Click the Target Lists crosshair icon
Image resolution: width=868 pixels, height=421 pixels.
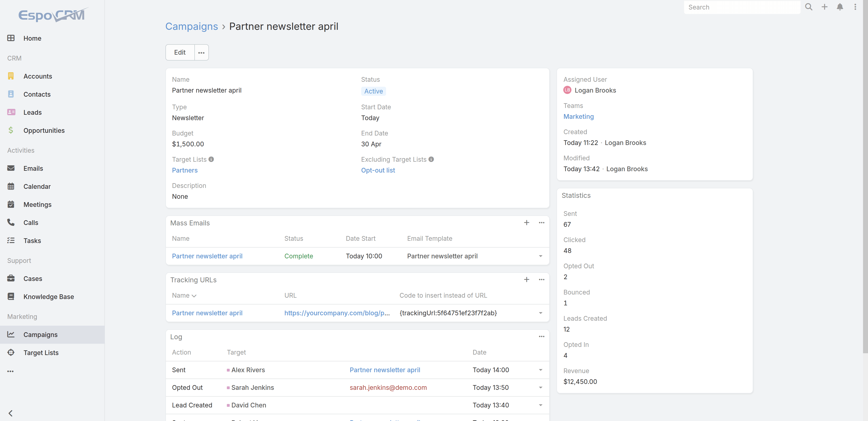click(11, 352)
